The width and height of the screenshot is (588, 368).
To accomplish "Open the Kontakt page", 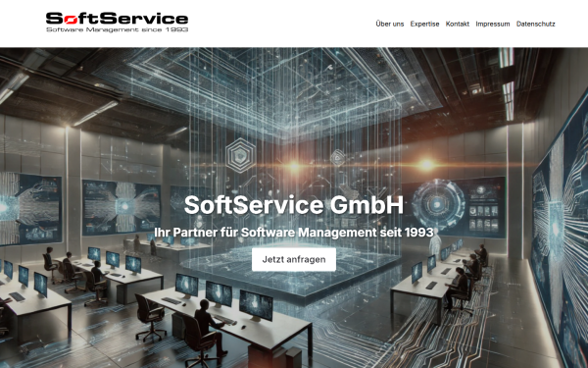I will click(457, 24).
